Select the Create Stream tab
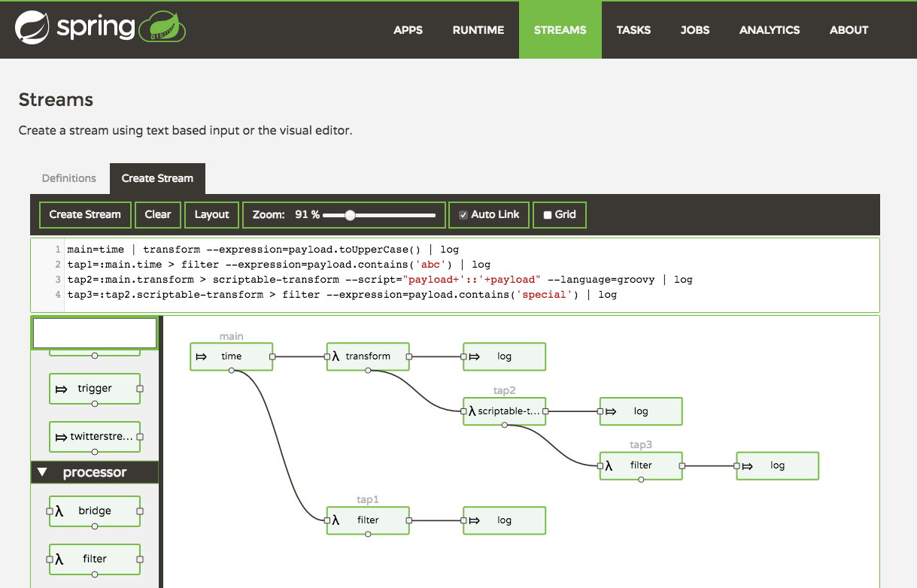Image resolution: width=917 pixels, height=588 pixels. 157,178
